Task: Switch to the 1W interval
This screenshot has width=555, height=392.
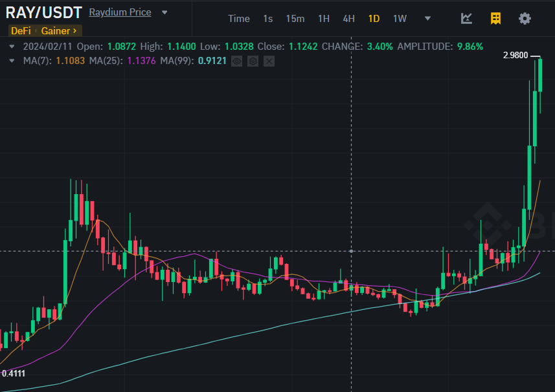Action: click(400, 18)
